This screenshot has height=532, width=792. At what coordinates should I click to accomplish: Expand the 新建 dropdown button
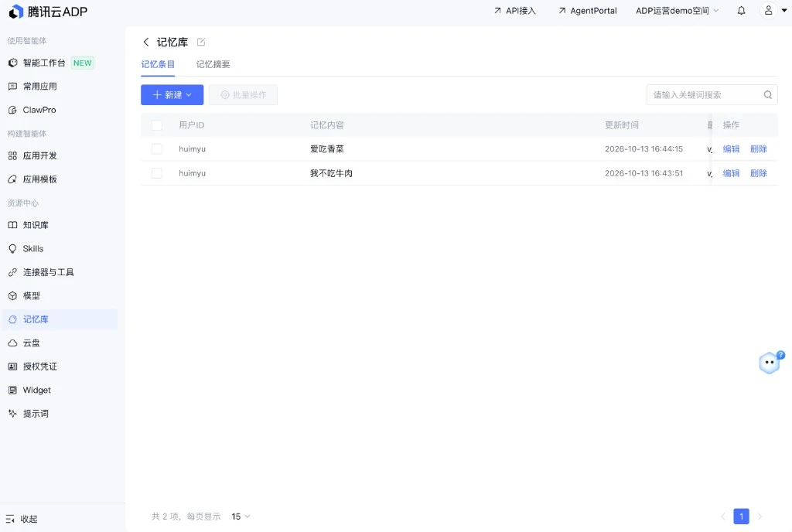pos(172,95)
